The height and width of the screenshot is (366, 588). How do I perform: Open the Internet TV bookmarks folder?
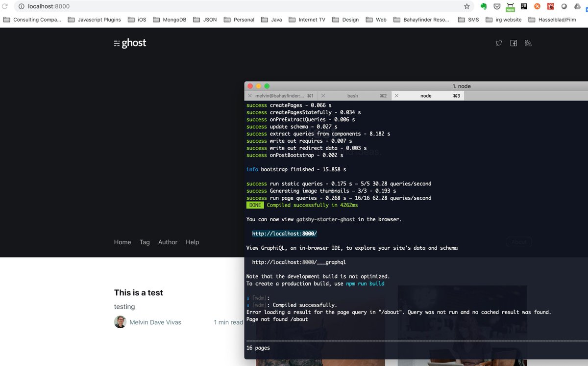click(x=307, y=20)
